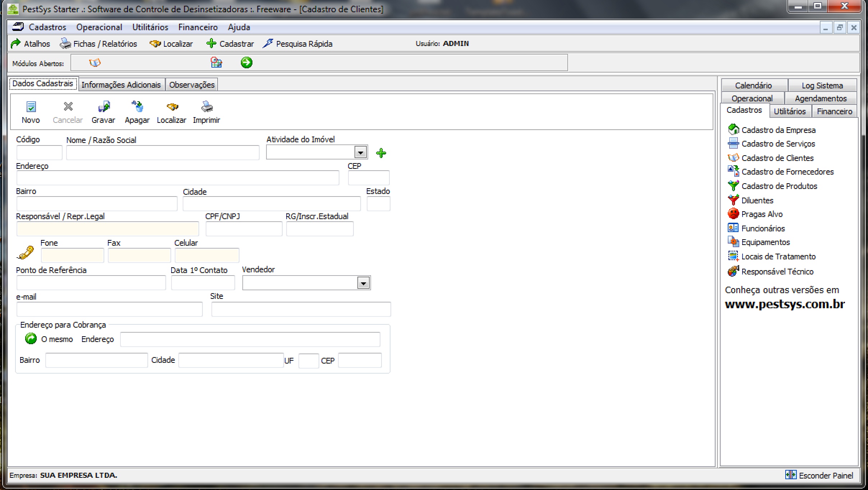
Task: Click the www.pestsys.com.br link
Action: [x=785, y=304]
